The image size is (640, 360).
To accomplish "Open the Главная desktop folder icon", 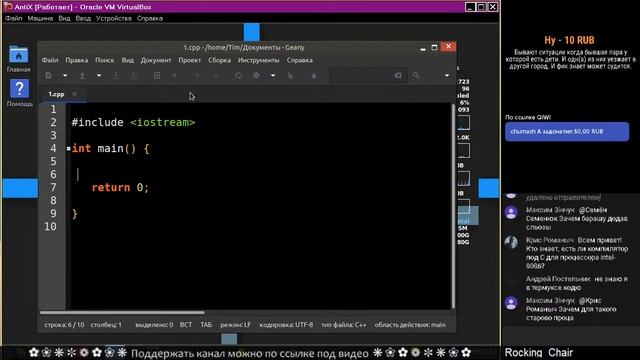I will [19, 59].
